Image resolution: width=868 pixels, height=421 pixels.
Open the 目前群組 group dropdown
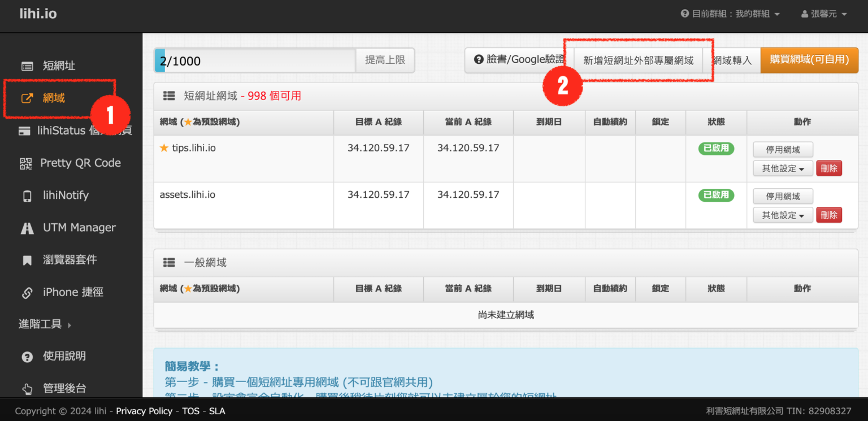click(730, 14)
